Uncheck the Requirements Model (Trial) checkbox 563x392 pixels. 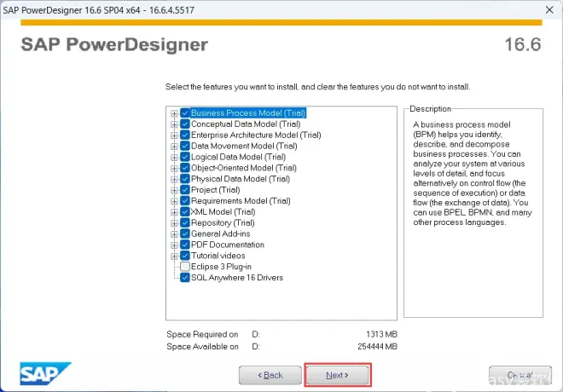185,201
